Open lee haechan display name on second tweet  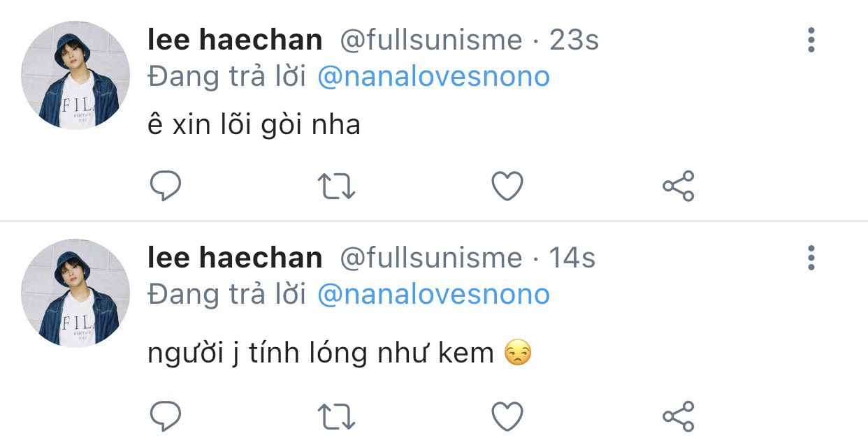235,258
